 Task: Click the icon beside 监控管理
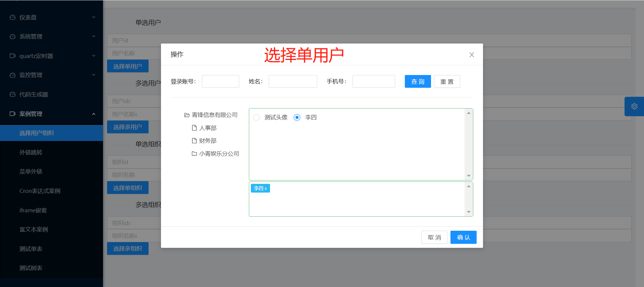pos(12,75)
